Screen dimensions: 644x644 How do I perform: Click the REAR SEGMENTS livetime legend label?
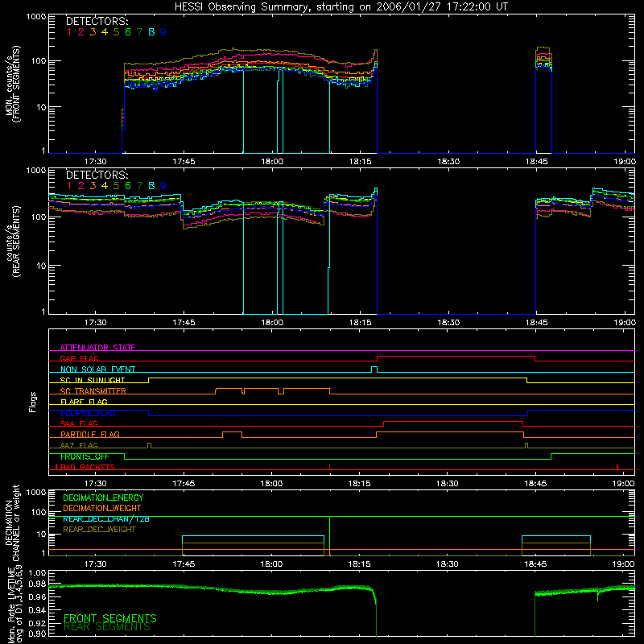[107, 627]
